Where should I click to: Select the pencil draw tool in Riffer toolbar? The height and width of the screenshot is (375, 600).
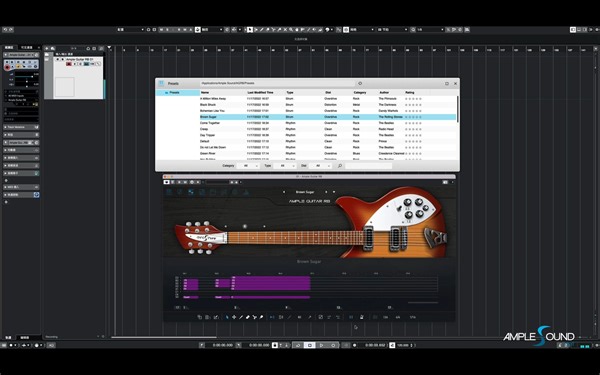pyautogui.click(x=241, y=317)
